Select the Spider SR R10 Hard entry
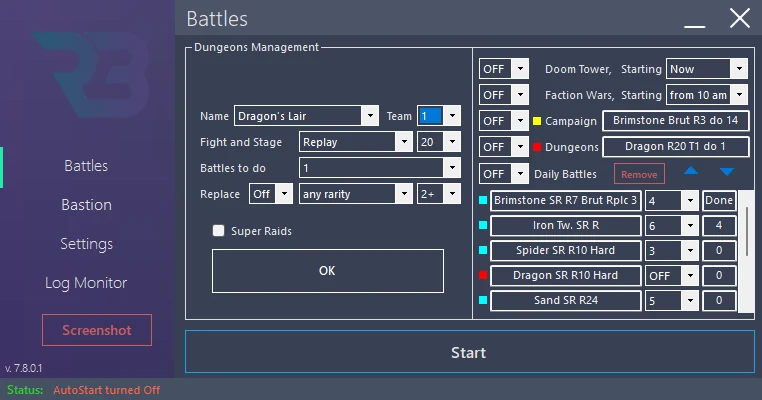The height and width of the screenshot is (400, 762). coord(566,250)
